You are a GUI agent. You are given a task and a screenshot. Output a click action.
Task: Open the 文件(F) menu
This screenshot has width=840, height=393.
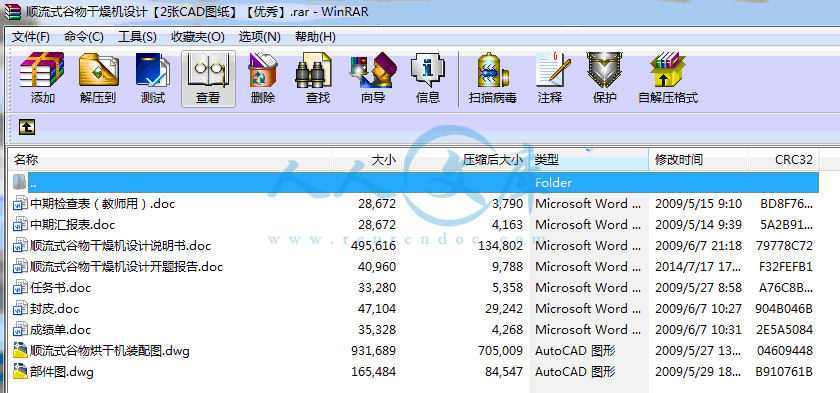tap(31, 36)
